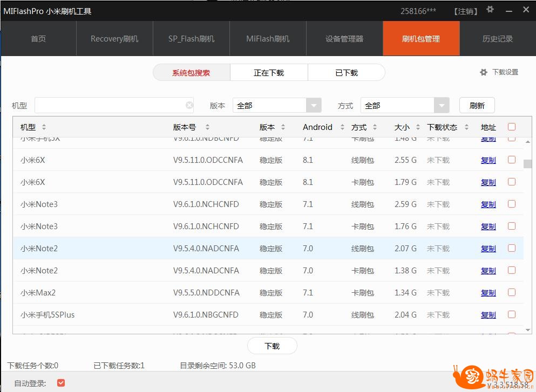Check the 小米Note2 2.07 G row checkbox

point(511,248)
